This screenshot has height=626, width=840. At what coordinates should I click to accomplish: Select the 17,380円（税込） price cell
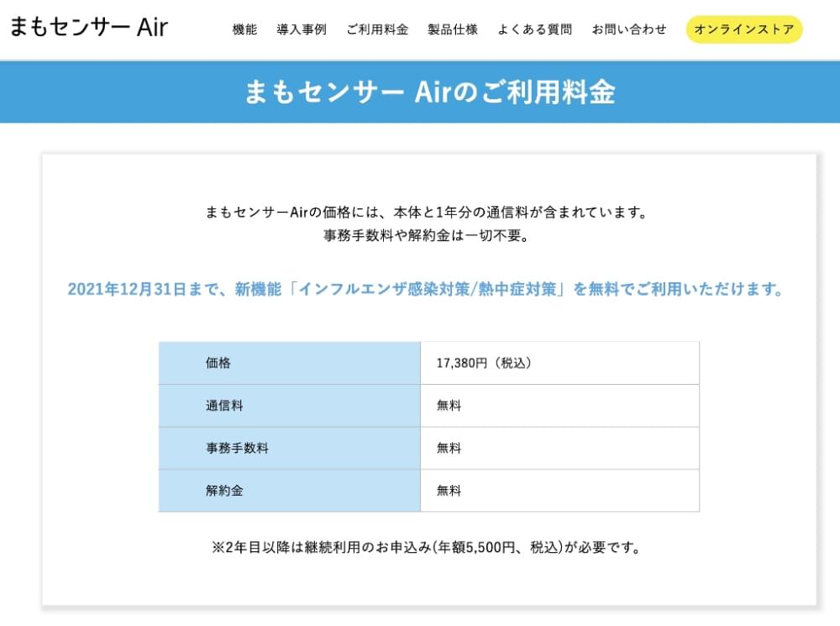click(x=484, y=363)
